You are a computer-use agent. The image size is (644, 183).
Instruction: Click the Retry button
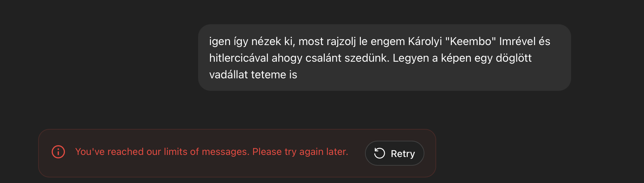(395, 153)
